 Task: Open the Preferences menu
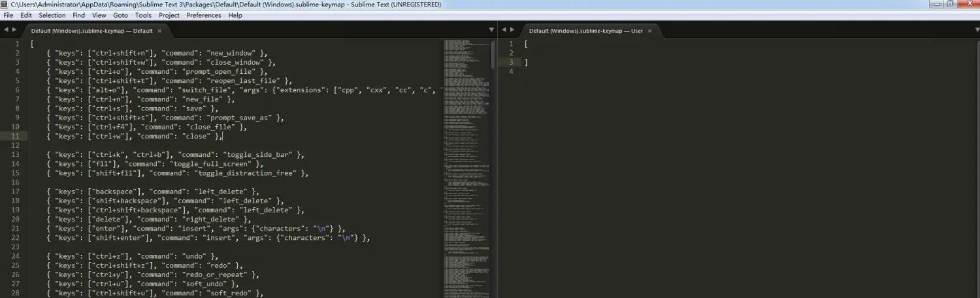[x=204, y=15]
